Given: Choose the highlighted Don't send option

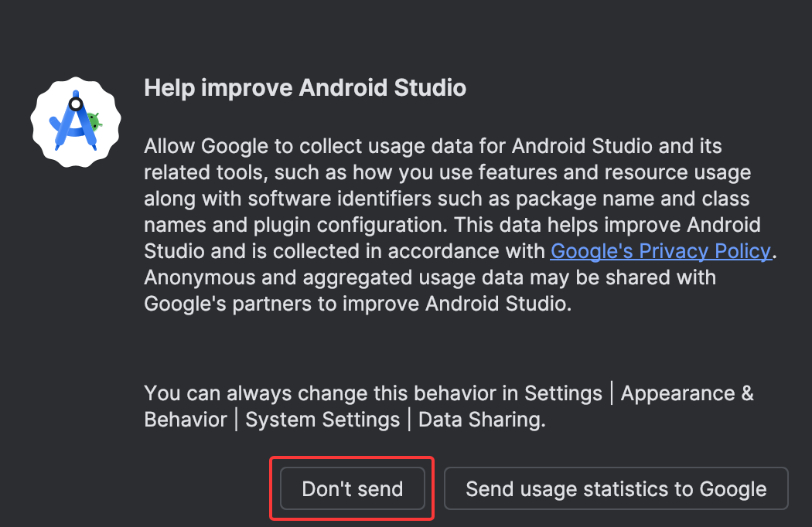Looking at the screenshot, I should [x=352, y=488].
